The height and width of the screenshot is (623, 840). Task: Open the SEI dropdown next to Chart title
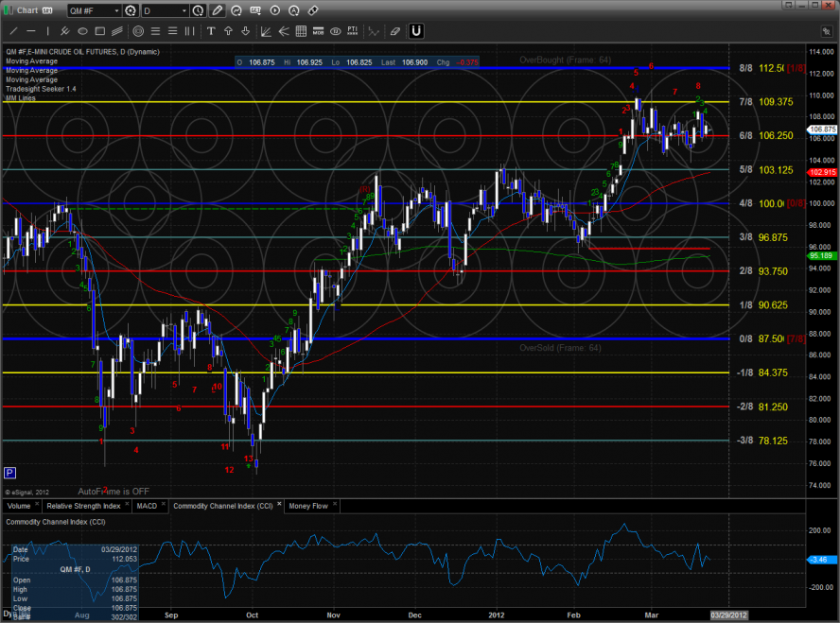coord(47,10)
